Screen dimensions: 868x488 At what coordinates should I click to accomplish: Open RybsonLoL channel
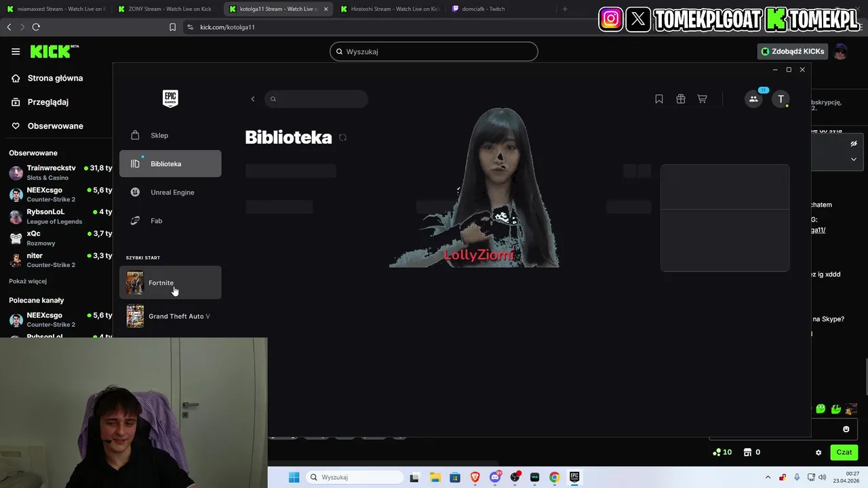point(60,216)
